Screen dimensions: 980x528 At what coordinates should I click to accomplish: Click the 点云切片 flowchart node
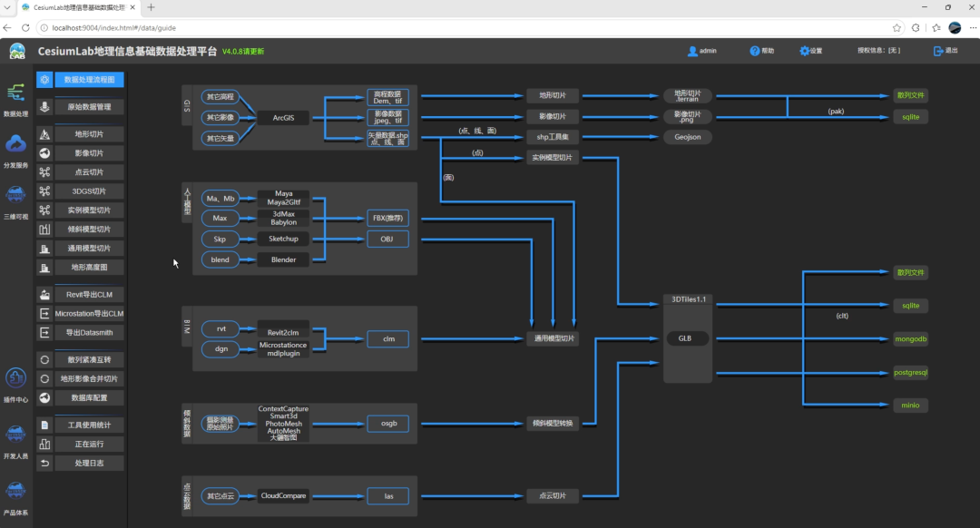(x=553, y=495)
